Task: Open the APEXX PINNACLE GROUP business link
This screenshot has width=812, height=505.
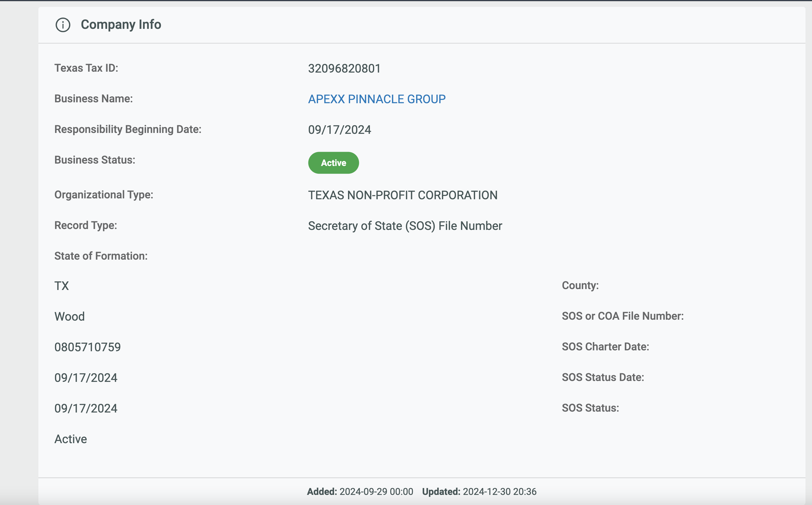Action: 377,99
